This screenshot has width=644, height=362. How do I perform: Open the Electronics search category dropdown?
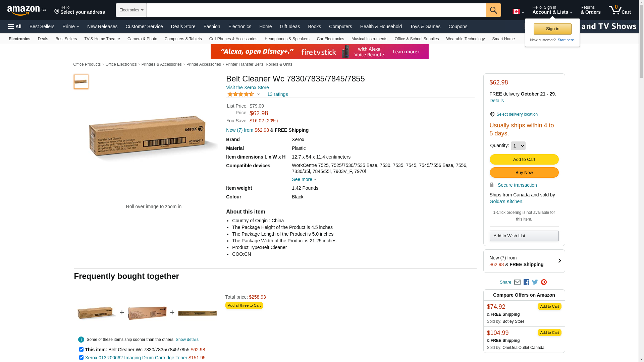click(x=131, y=10)
